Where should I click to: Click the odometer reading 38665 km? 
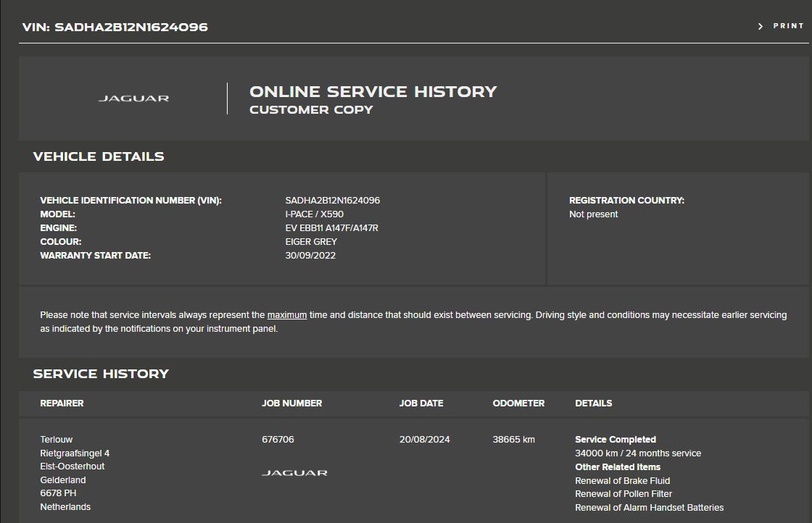point(514,439)
